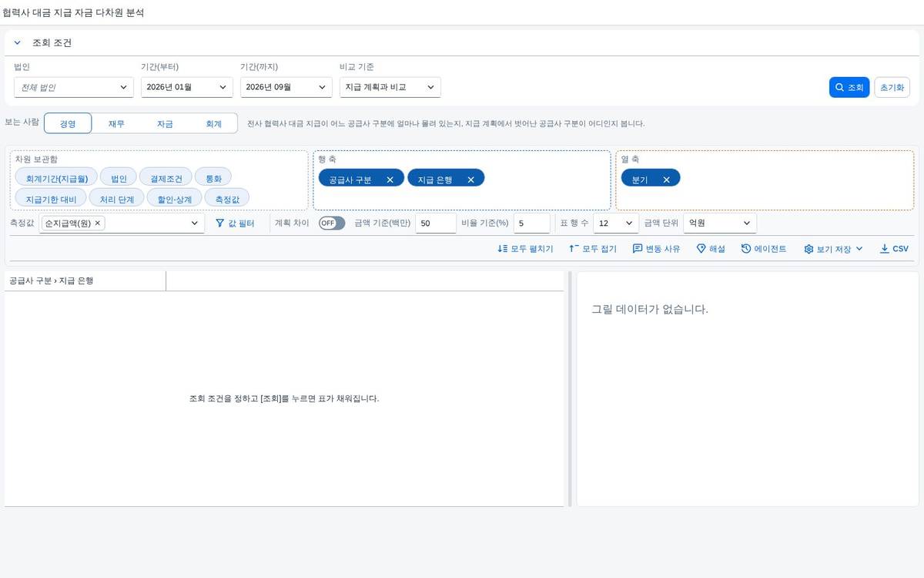Open the 기간(부터) dropdown
The width and height of the screenshot is (924, 578).
187,87
